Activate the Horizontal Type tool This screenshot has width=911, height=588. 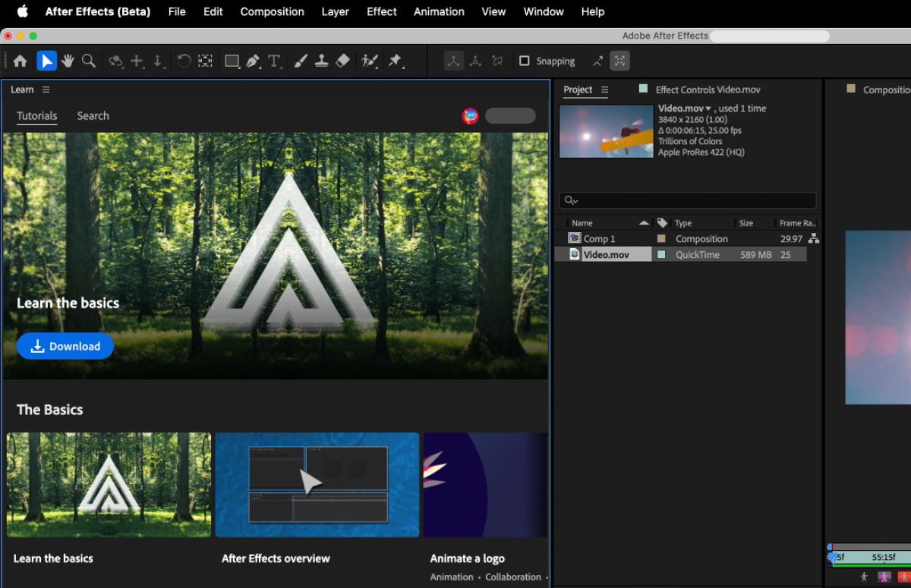274,61
